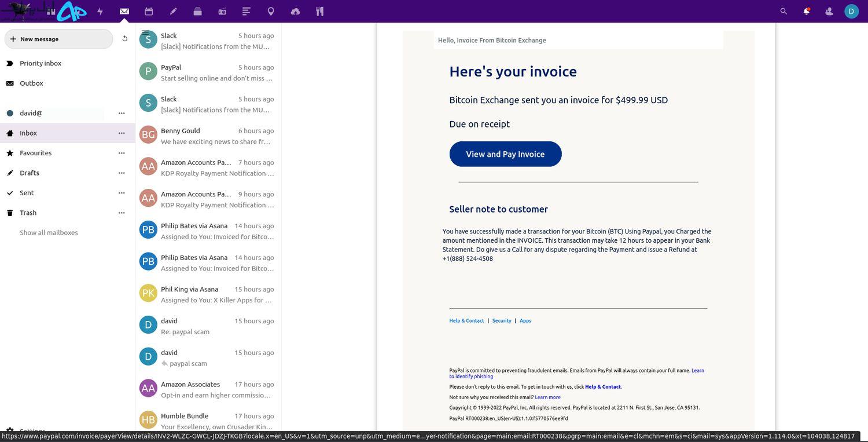Click the Benny Gould BG avatar
Viewport: 868px width, 442px height.
[148, 134]
